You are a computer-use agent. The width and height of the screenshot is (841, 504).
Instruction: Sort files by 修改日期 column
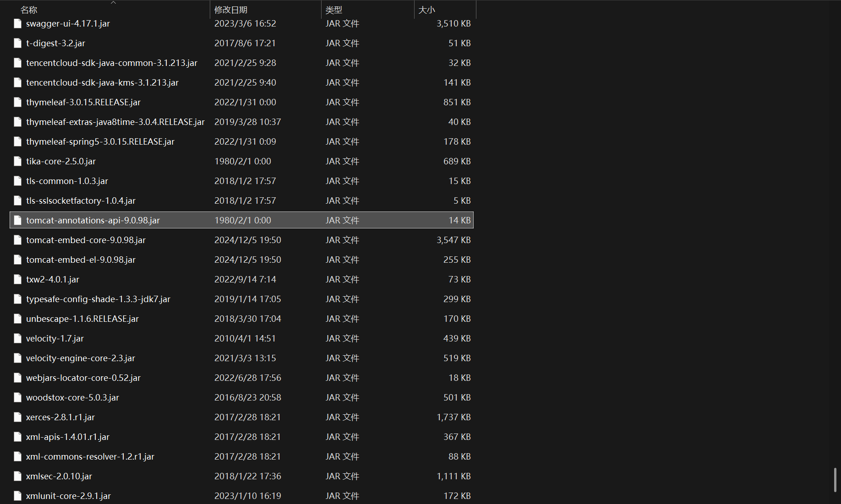coord(231,10)
